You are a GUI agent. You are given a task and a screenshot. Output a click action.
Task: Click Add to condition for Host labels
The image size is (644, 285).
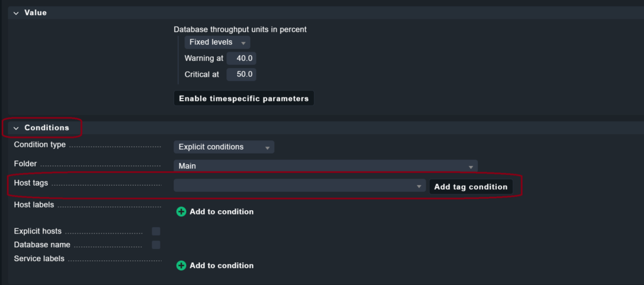pyautogui.click(x=221, y=212)
